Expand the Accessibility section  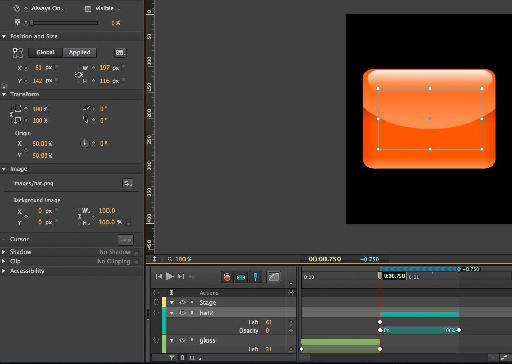4,271
